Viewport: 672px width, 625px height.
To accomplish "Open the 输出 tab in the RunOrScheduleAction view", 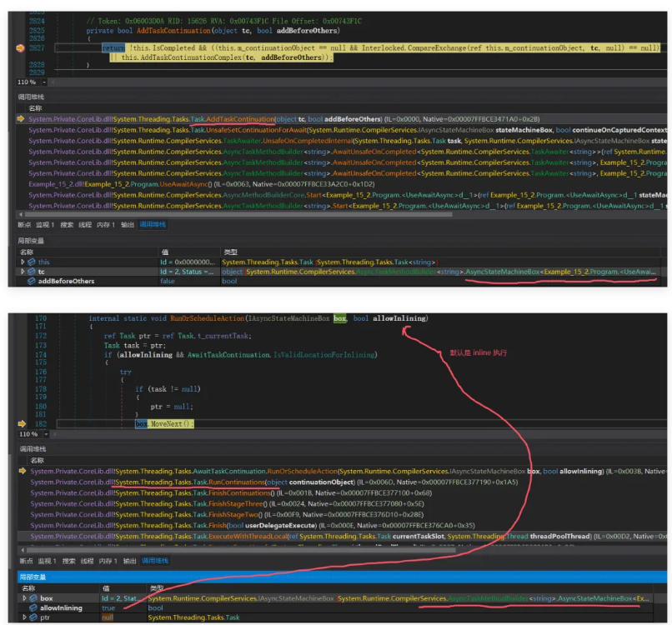I will (x=129, y=561).
